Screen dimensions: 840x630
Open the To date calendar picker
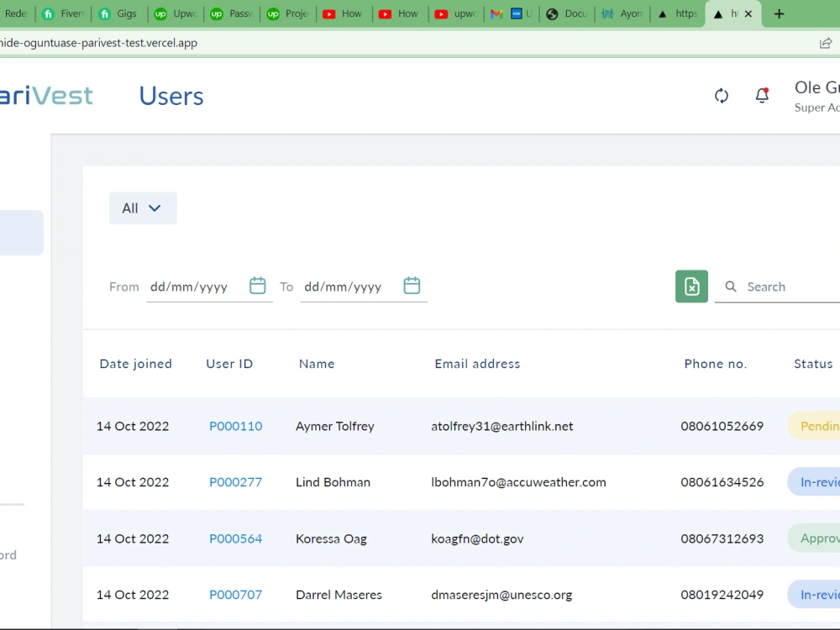tap(412, 286)
